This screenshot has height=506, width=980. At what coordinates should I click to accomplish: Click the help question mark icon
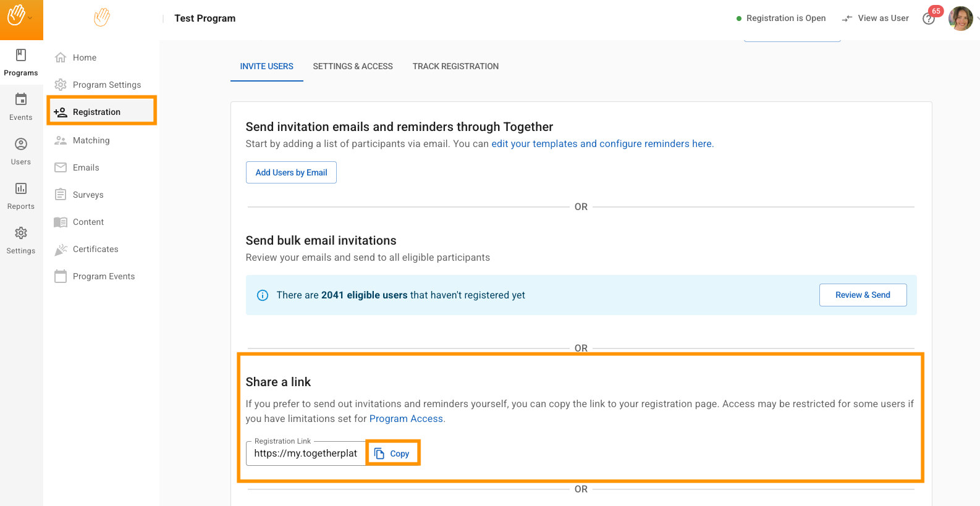click(928, 19)
